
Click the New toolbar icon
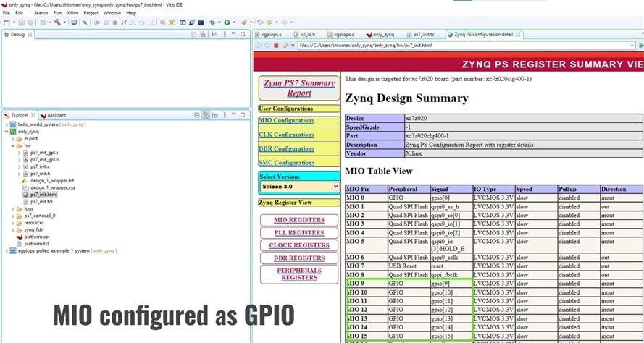[x=7, y=22]
